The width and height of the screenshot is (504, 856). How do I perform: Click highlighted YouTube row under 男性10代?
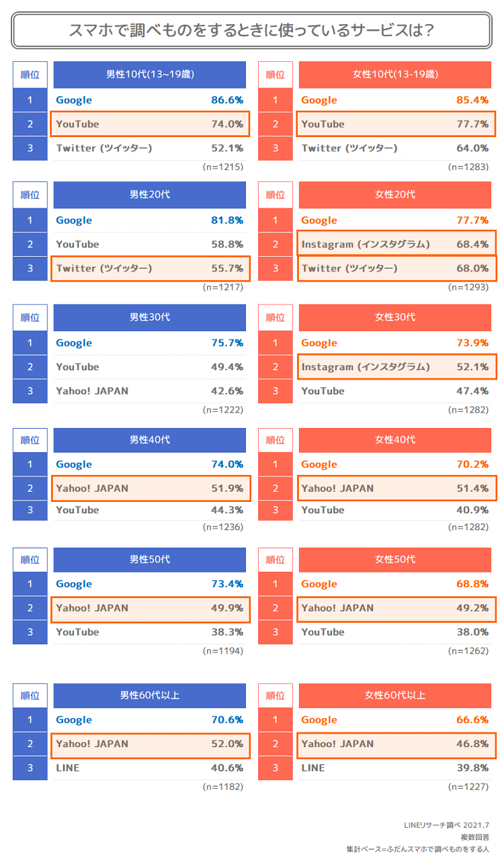tap(150, 124)
